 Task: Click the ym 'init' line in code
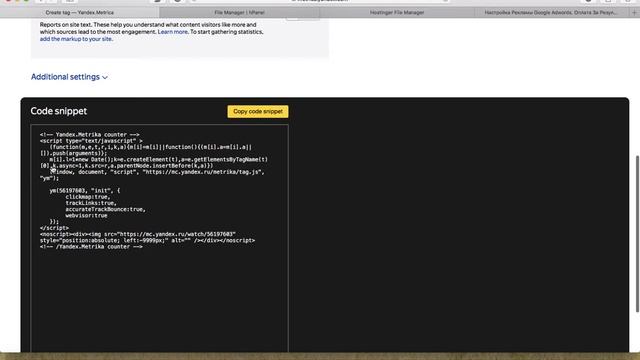[x=84, y=191]
